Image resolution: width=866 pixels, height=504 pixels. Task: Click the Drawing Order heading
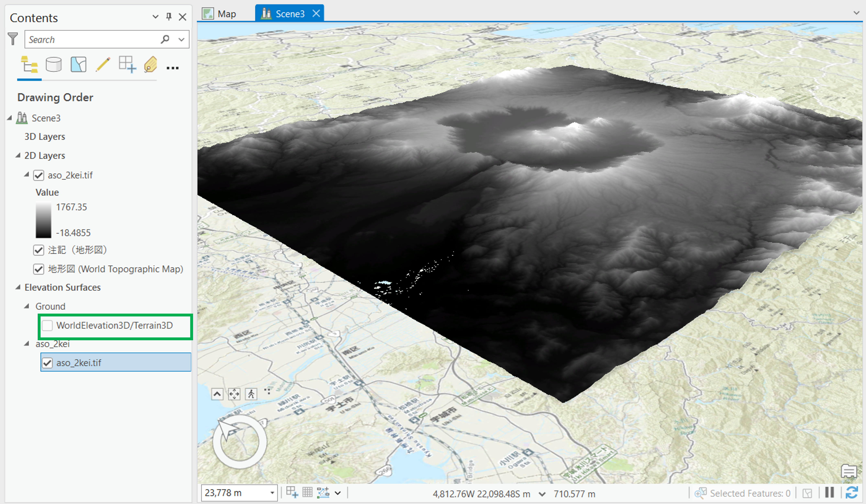pos(55,98)
